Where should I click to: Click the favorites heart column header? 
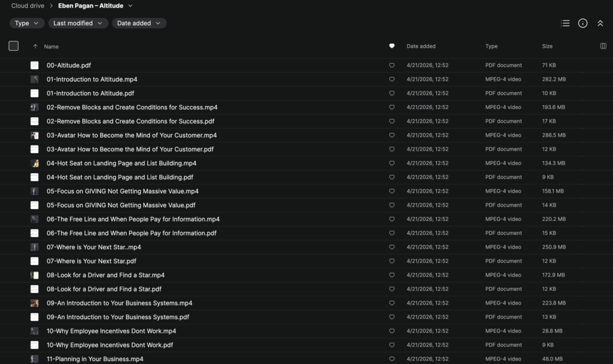pyautogui.click(x=392, y=46)
